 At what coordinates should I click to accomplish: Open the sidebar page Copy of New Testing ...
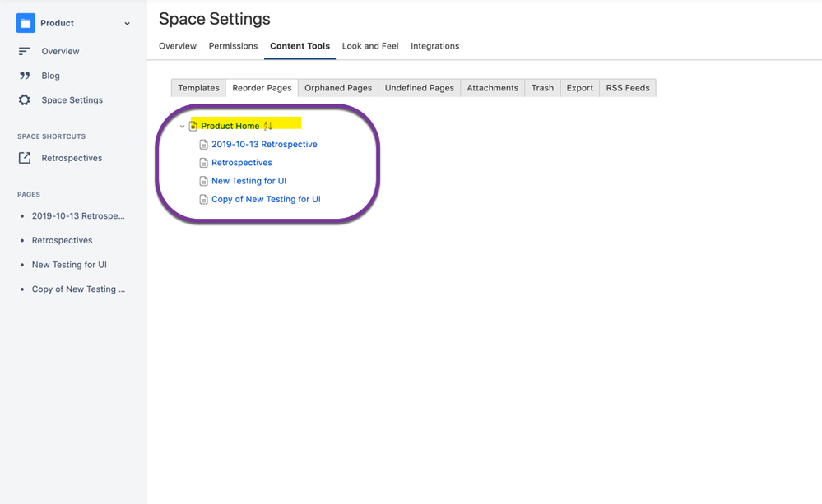(78, 289)
